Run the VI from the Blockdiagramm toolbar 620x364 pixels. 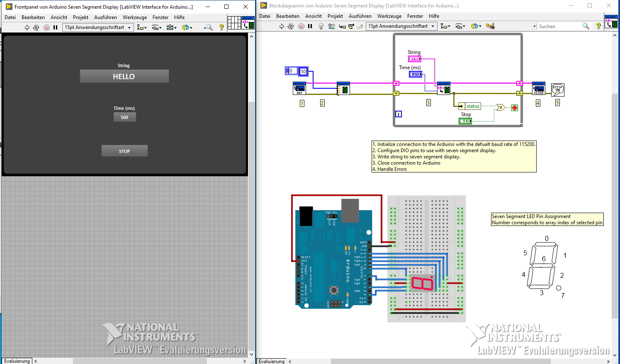click(282, 26)
